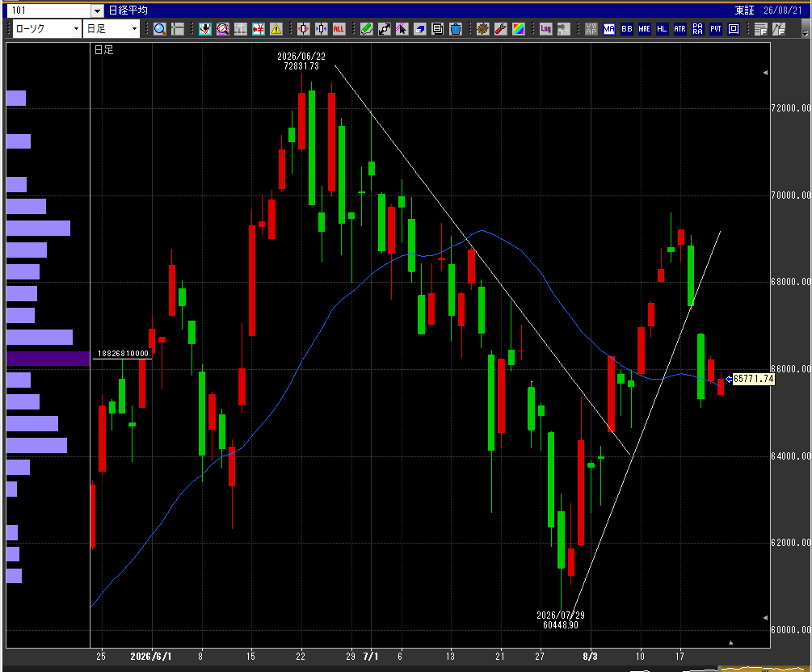Click the chart download arrow icon

205,29
